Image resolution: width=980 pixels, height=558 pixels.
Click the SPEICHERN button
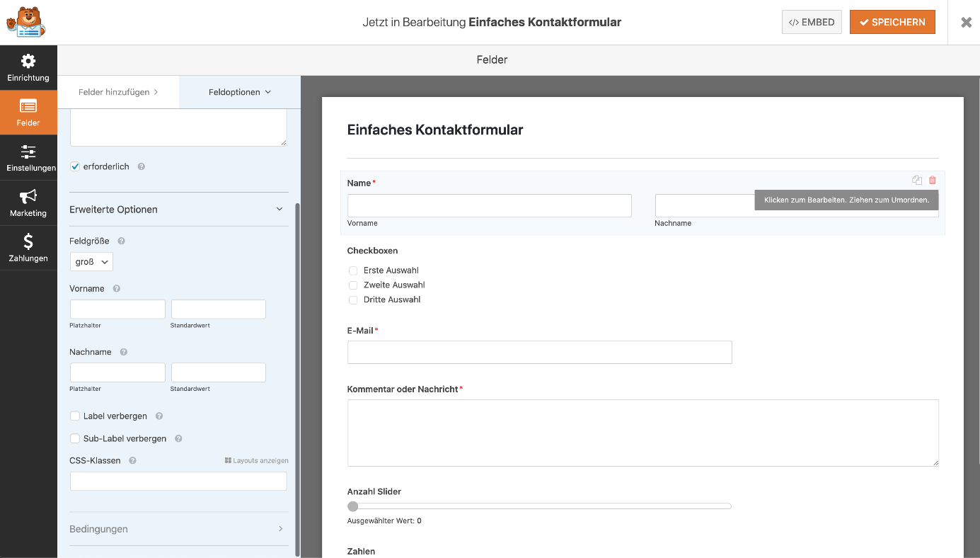tap(892, 22)
